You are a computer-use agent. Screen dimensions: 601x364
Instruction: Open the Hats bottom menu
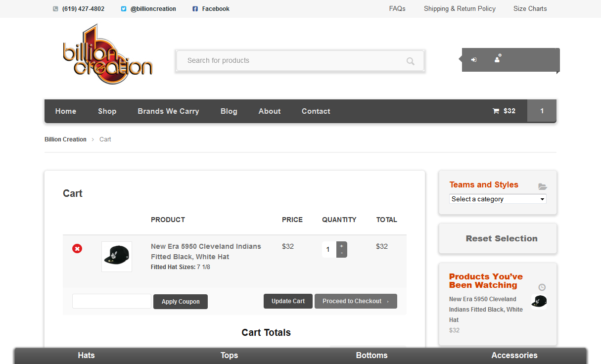(86, 356)
